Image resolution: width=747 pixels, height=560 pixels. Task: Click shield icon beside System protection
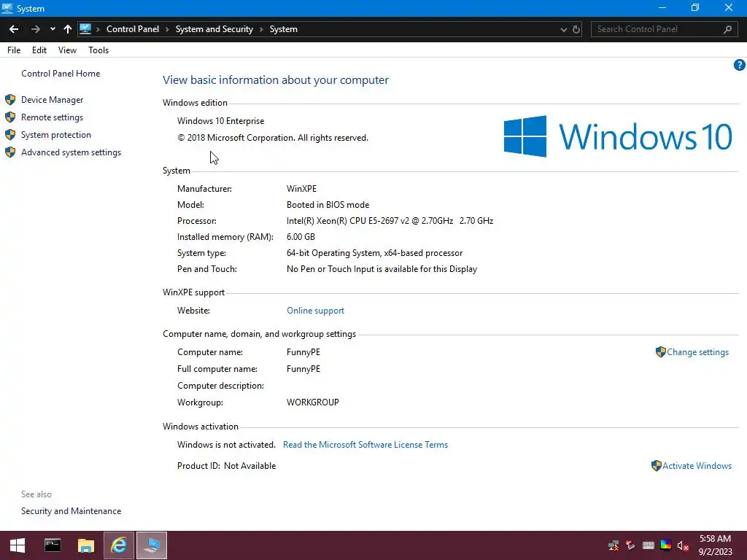(10, 135)
